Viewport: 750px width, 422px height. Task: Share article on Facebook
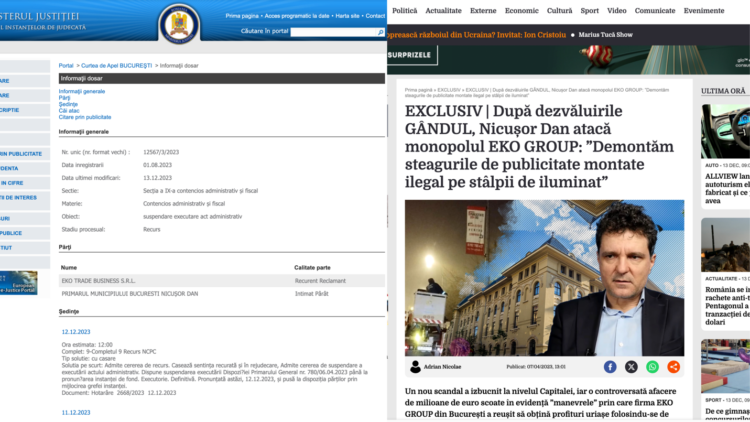point(610,366)
